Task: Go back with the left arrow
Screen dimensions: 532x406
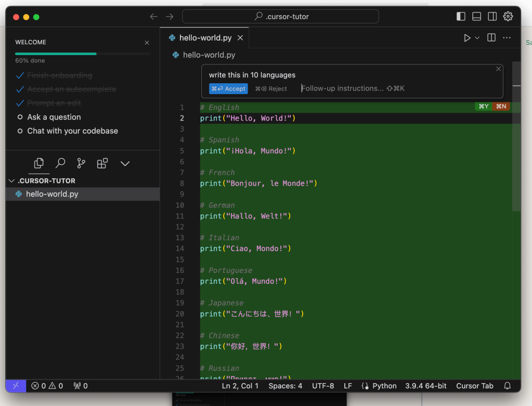Action: coord(154,17)
